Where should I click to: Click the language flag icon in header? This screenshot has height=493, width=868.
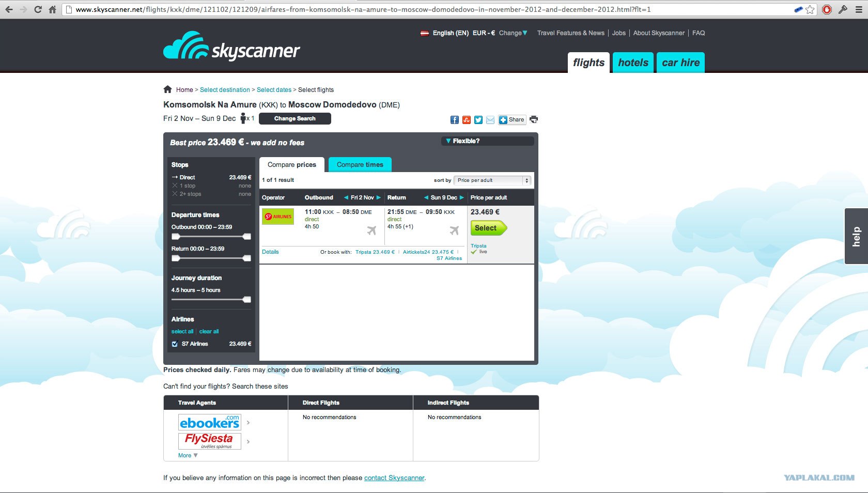click(x=425, y=33)
